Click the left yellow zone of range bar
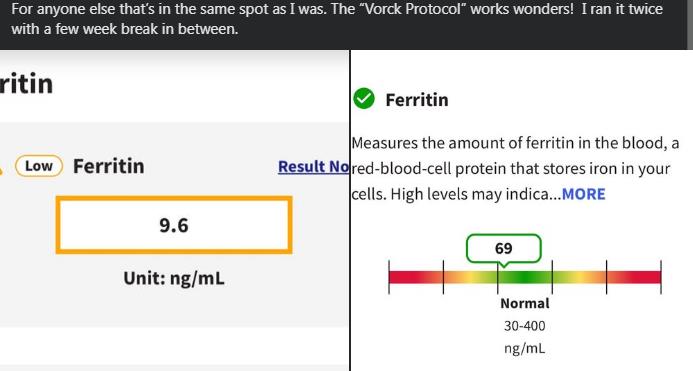This screenshot has width=693, height=371. (x=469, y=277)
